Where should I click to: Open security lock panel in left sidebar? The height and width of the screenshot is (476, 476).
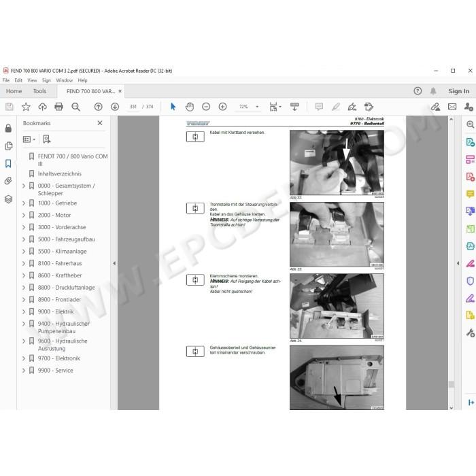pyautogui.click(x=8, y=128)
